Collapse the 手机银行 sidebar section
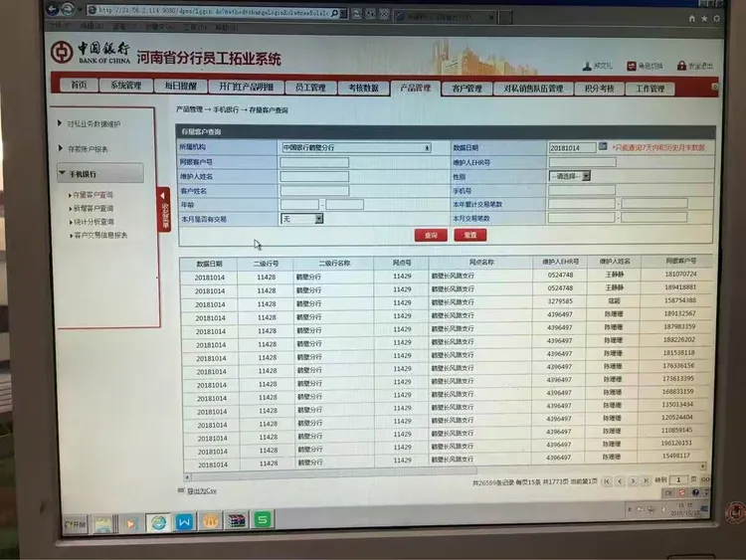The height and width of the screenshot is (560, 746). (x=100, y=174)
